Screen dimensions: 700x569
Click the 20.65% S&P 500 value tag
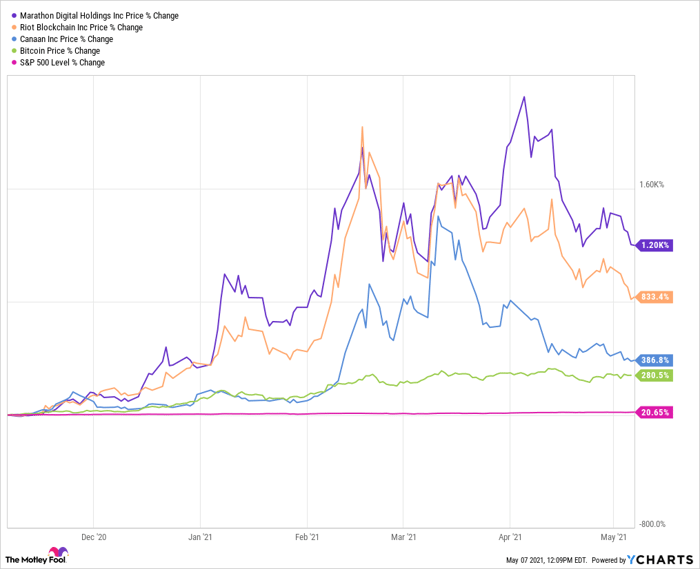coord(655,412)
